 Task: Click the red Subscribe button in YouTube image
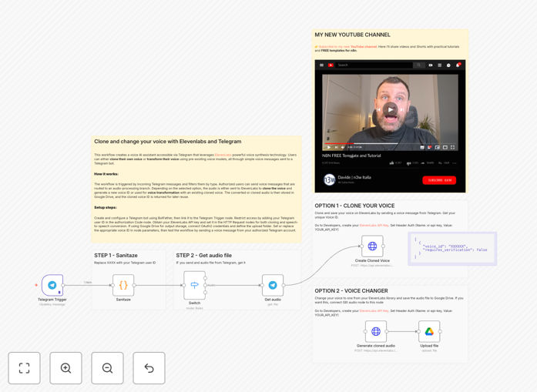pyautogui.click(x=439, y=180)
